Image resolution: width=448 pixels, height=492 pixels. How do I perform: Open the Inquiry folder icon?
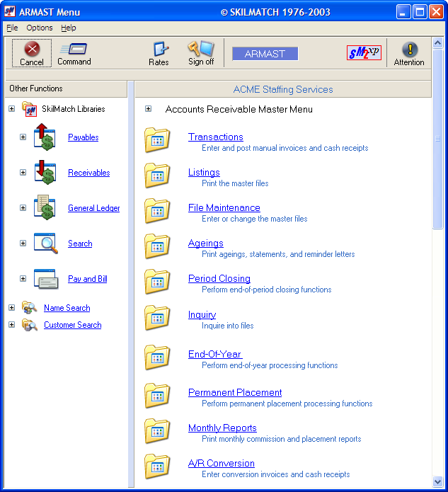coord(157,318)
